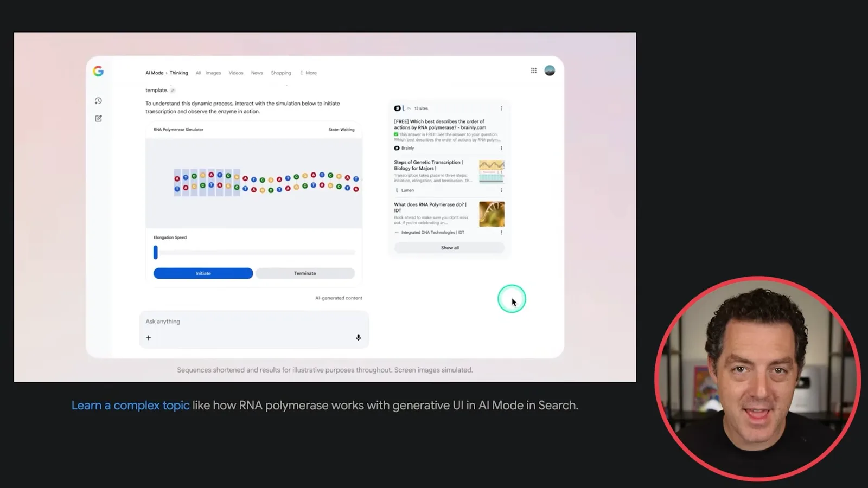Switch to the All tab
Screen dimensions: 868x488
(198, 73)
